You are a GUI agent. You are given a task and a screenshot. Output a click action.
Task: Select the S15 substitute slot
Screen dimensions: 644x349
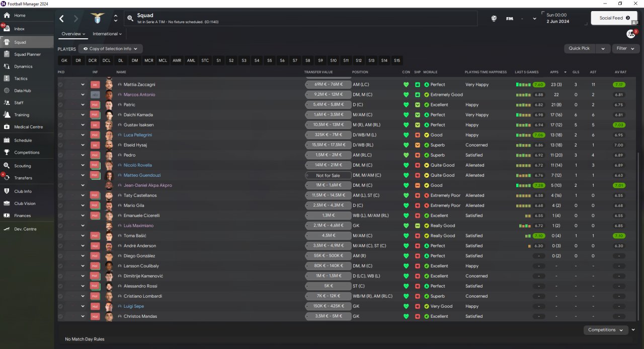(397, 60)
